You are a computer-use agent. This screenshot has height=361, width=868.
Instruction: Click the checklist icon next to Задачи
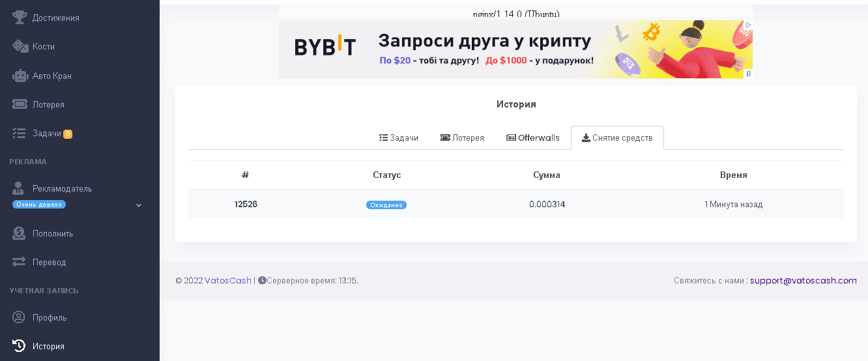tap(20, 134)
